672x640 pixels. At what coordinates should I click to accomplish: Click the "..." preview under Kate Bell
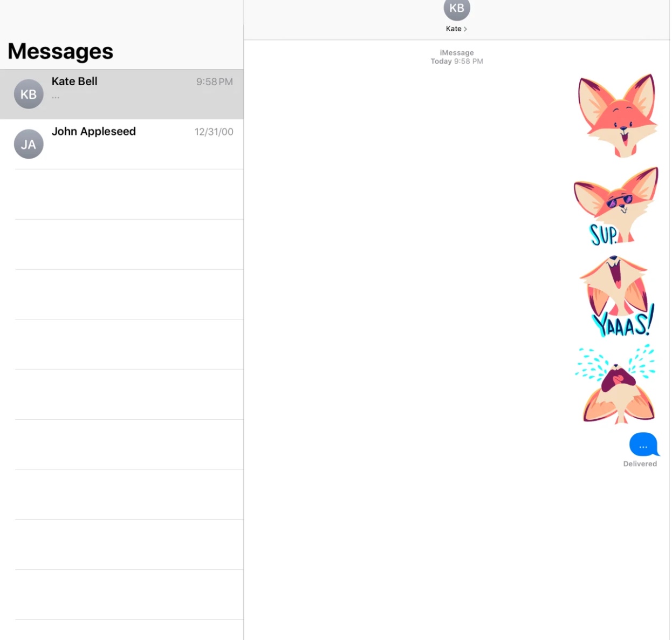pyautogui.click(x=56, y=97)
